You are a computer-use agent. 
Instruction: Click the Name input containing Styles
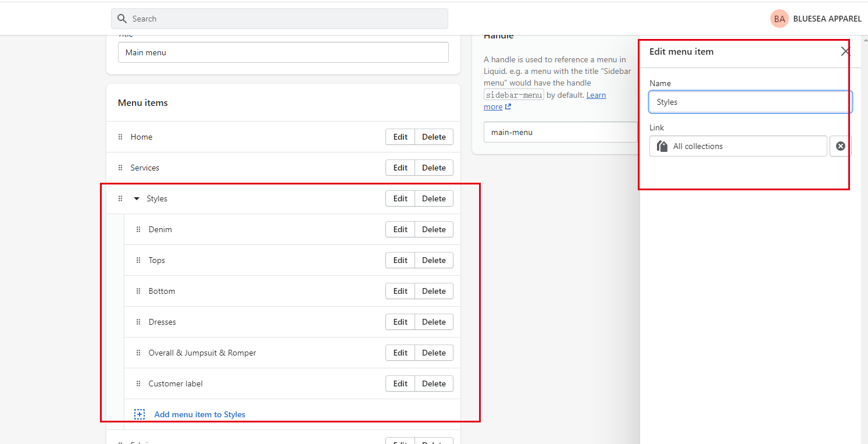coord(750,102)
